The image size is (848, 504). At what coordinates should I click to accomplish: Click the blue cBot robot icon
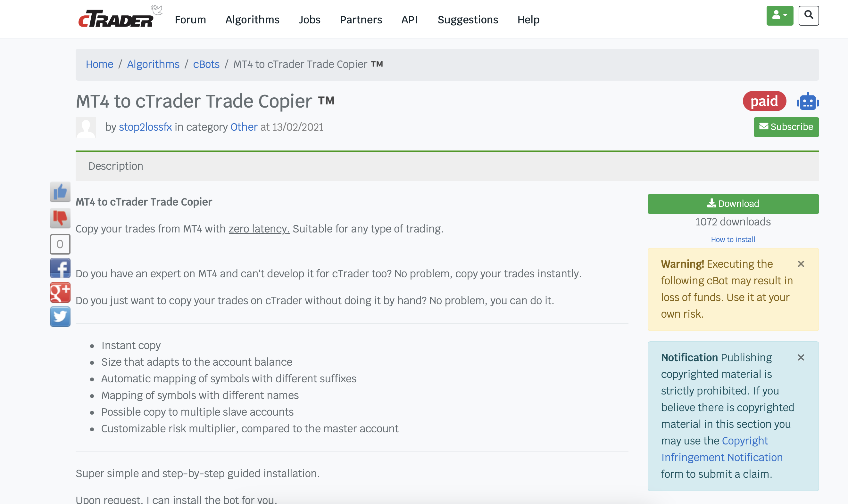pos(808,101)
